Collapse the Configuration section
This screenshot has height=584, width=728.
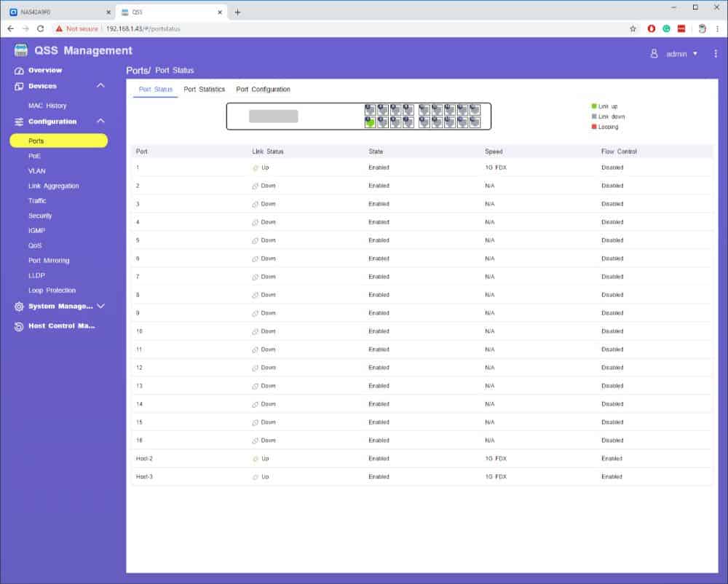coord(100,122)
